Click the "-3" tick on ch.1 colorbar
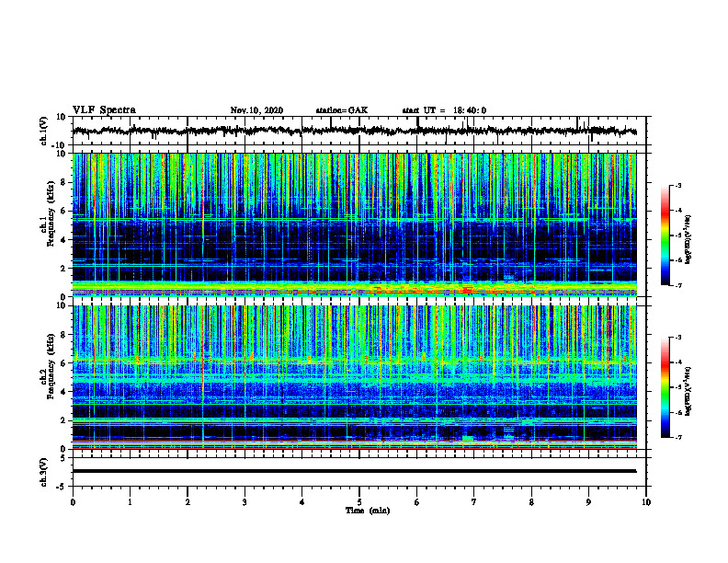The height and width of the screenshot is (563, 728). [x=678, y=185]
